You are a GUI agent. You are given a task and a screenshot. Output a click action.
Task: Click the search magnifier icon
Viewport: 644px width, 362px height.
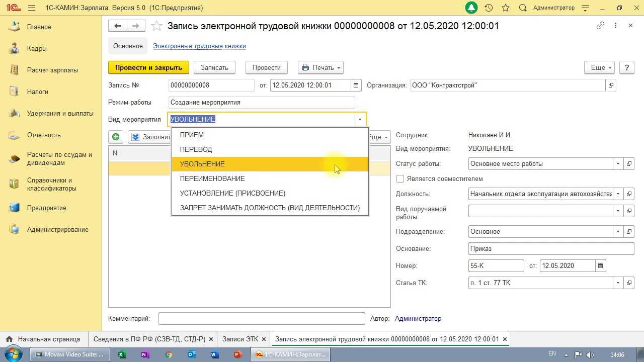[523, 8]
